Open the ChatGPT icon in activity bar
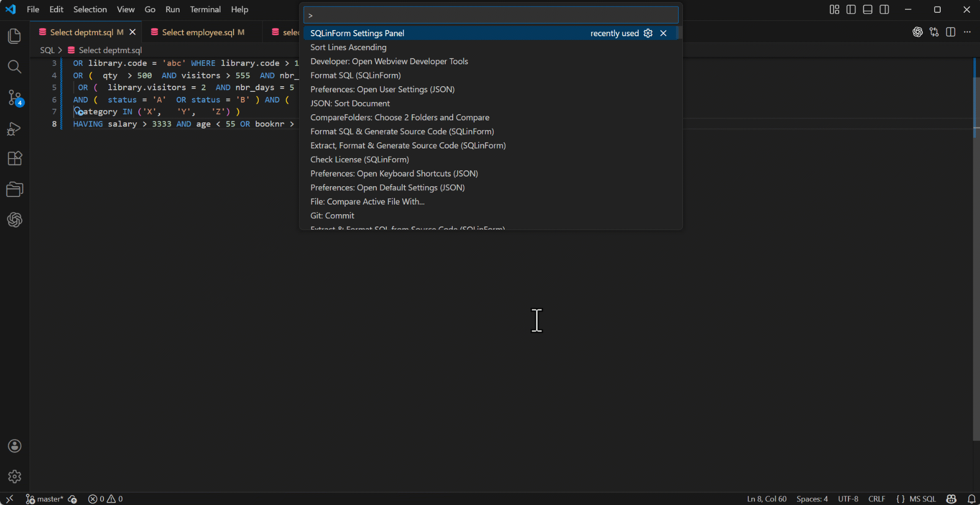The image size is (980, 505). coord(14,220)
